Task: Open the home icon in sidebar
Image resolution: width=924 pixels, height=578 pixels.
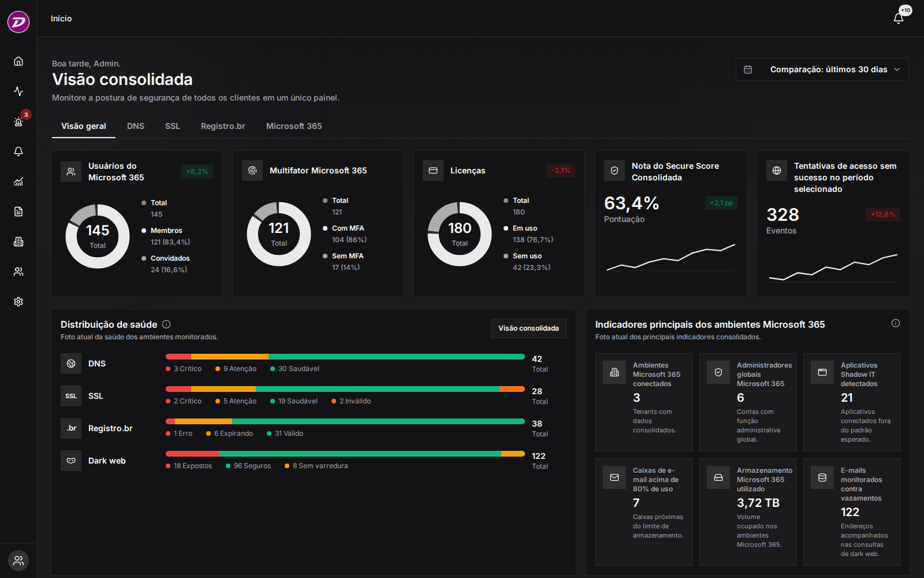Action: pos(18,61)
